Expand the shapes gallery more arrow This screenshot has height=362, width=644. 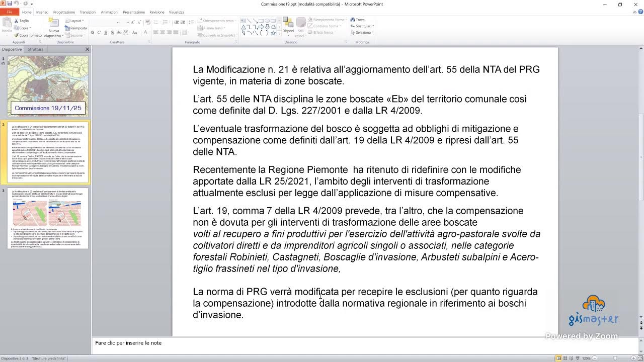point(279,33)
